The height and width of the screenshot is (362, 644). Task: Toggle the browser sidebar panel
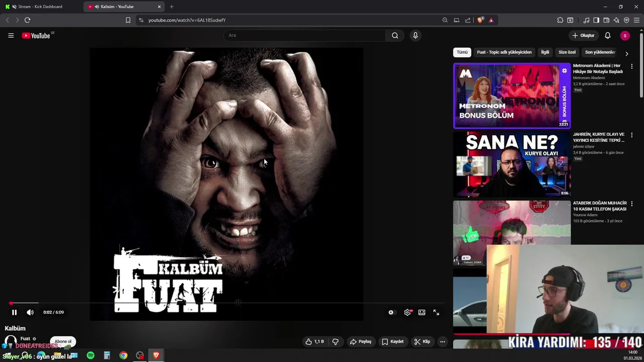(x=596, y=20)
